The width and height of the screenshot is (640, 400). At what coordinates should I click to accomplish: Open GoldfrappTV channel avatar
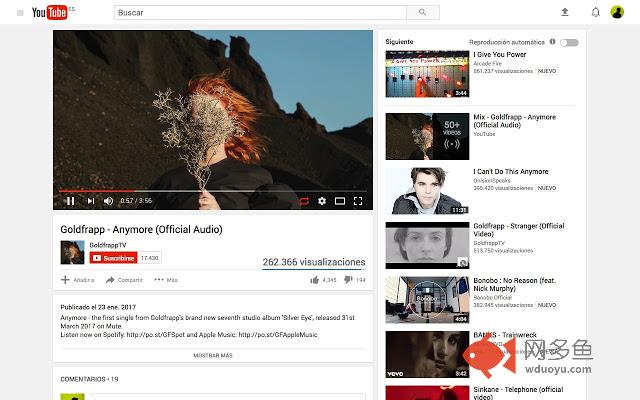pyautogui.click(x=72, y=252)
